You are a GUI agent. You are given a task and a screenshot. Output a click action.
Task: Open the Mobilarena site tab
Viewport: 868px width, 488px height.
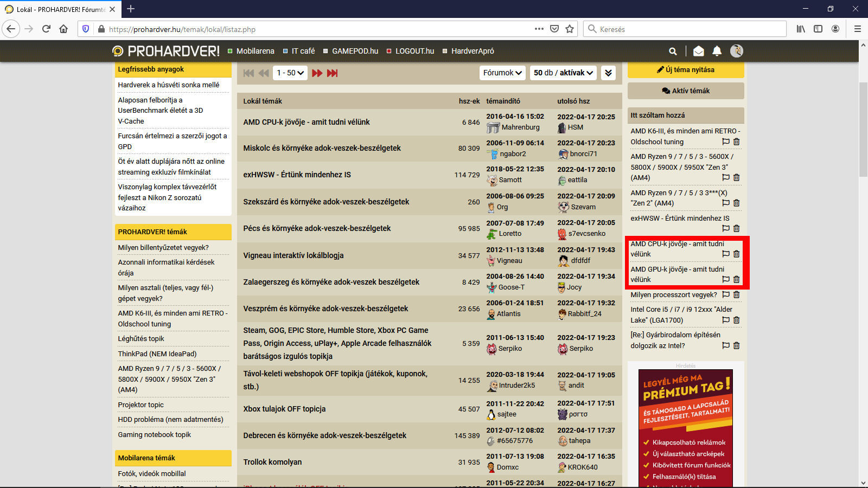tap(251, 51)
